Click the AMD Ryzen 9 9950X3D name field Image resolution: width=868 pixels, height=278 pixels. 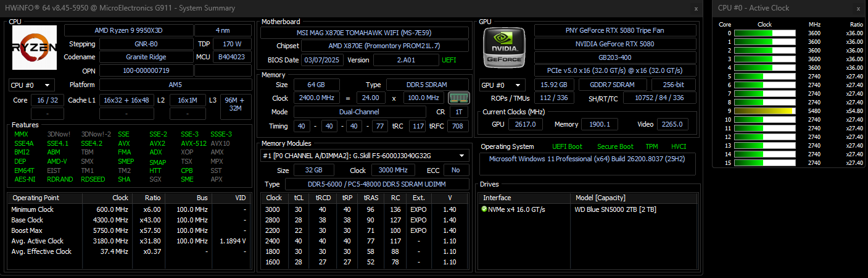point(128,30)
